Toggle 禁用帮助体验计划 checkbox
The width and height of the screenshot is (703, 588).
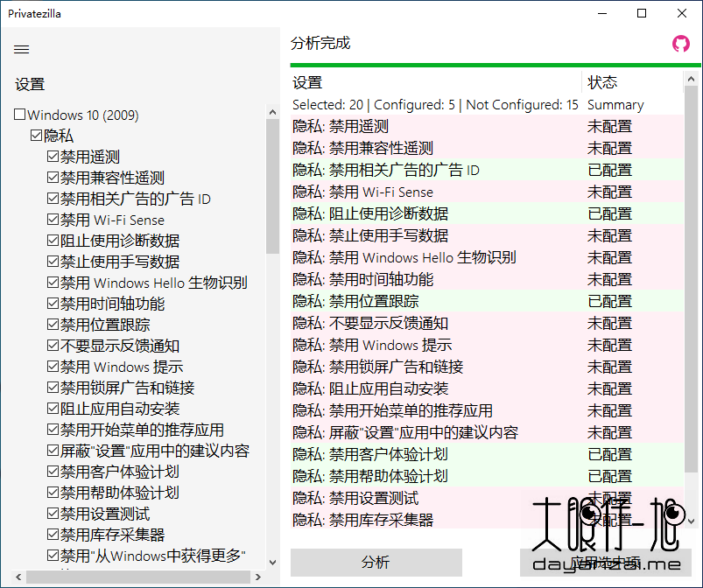(53, 493)
